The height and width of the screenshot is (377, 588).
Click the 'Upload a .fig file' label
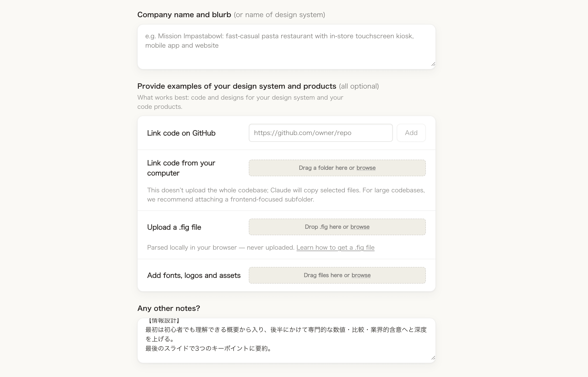click(x=174, y=227)
